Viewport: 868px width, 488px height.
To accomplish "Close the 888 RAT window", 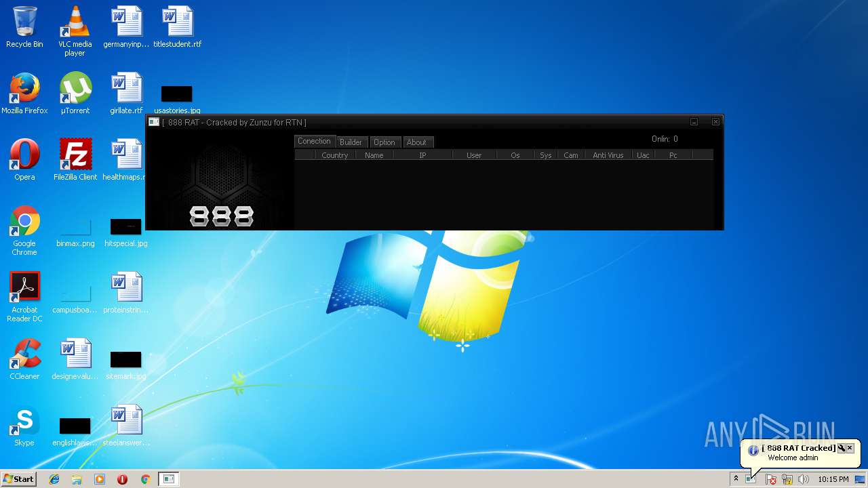I will pyautogui.click(x=715, y=122).
